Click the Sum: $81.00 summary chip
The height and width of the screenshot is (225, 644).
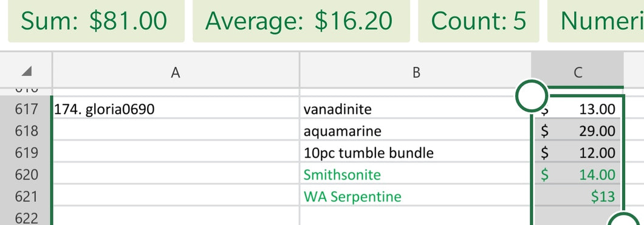(x=96, y=21)
